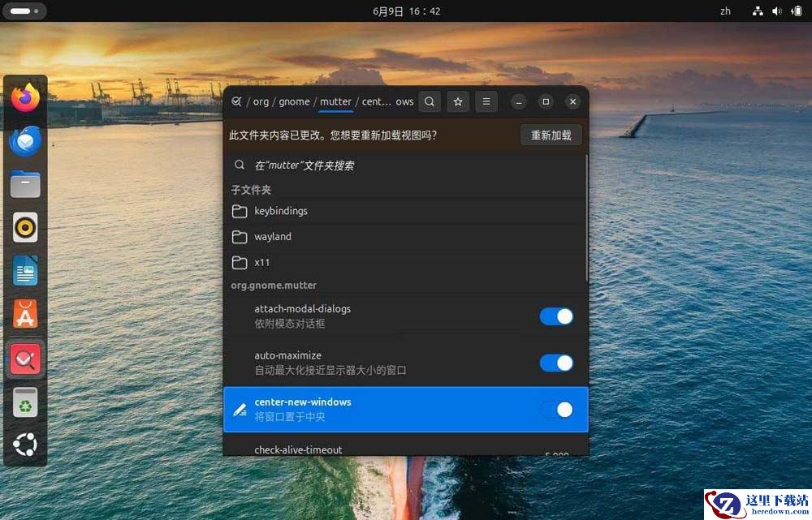Click the keybindings folder icon
The height and width of the screenshot is (520, 812).
pyautogui.click(x=240, y=211)
